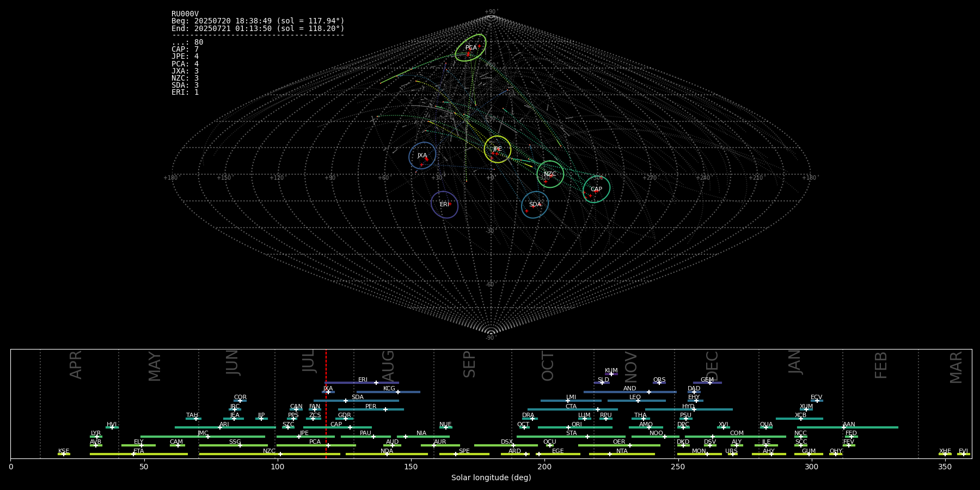
Task: Select the JPE radiant circle on the sky map
Action: coord(498,149)
